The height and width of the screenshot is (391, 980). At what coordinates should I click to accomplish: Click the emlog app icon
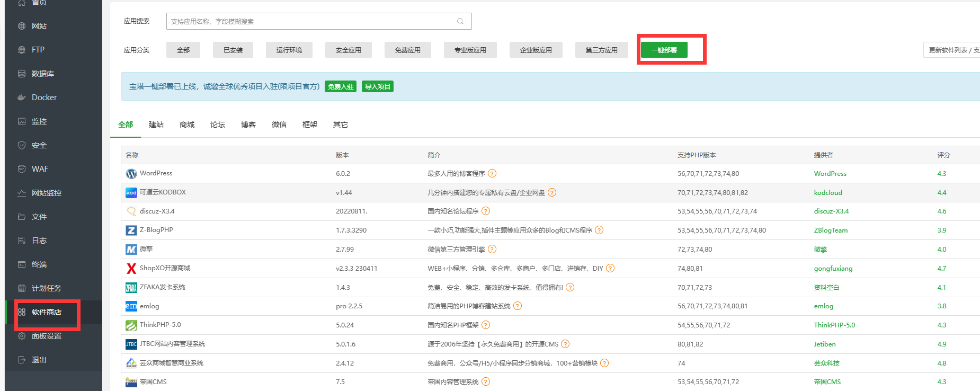point(131,306)
